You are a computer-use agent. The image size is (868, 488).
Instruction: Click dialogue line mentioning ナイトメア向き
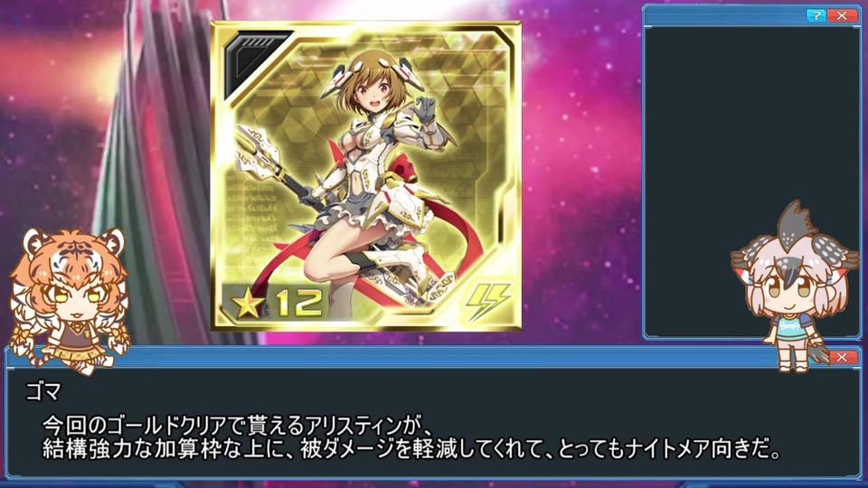[410, 449]
